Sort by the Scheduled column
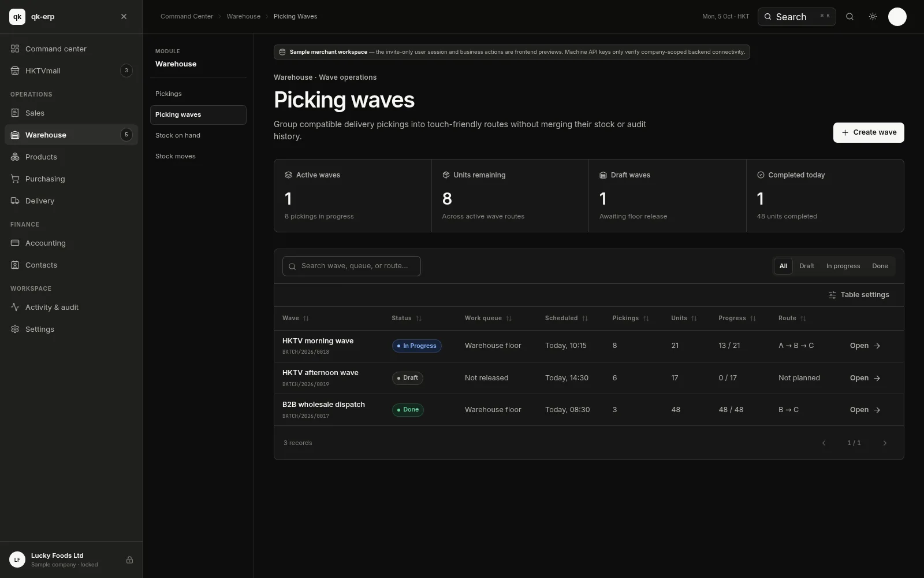The height and width of the screenshot is (578, 924). 566,318
